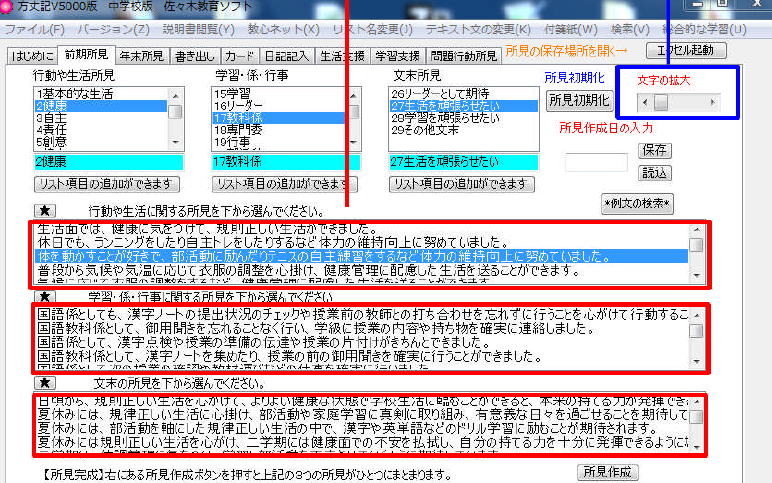The image size is (772, 483).
Task: Click the star button beside 学習・係・行事に関する所見
Action: click(x=45, y=297)
